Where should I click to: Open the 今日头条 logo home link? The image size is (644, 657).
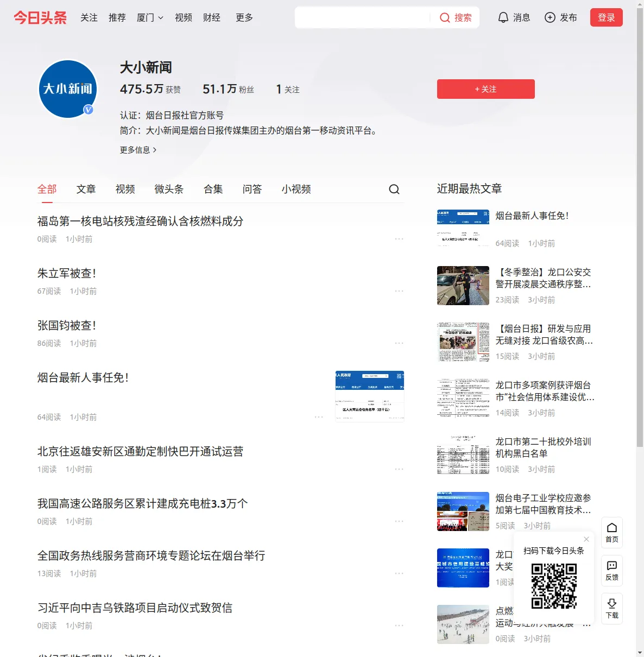point(40,18)
